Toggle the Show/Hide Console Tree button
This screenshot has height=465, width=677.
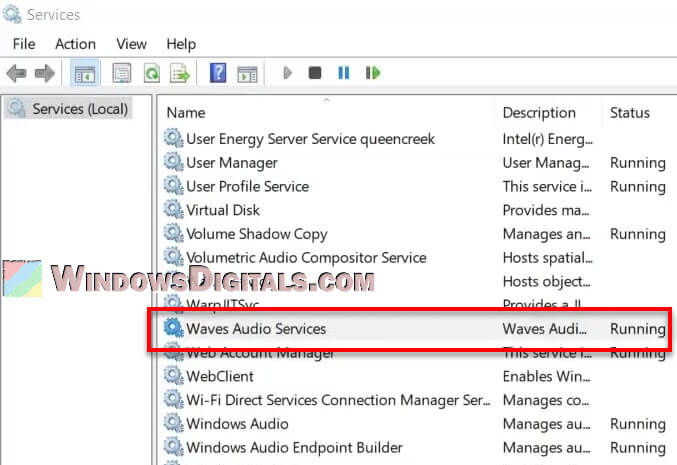pos(85,73)
